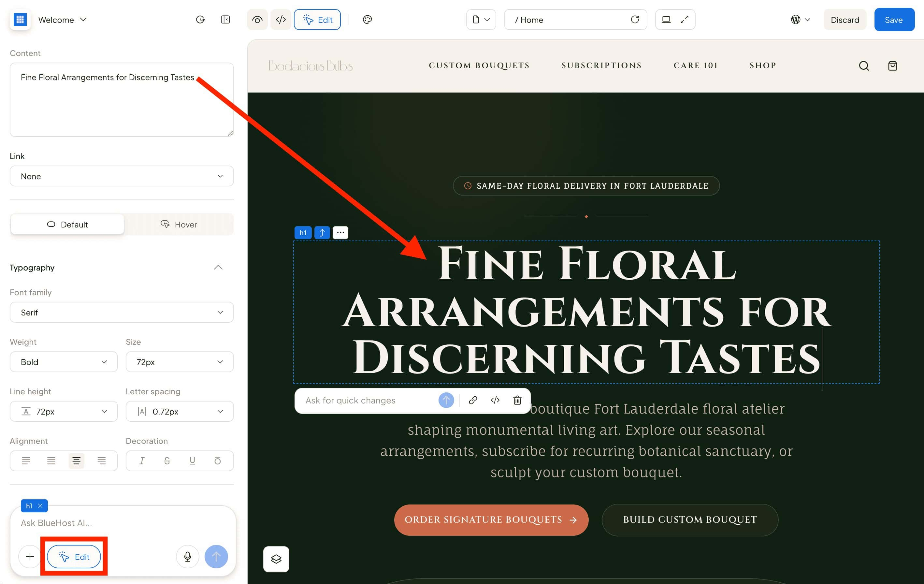Edit element code in quick toolbar
Screen dimensions: 924x584
point(495,400)
